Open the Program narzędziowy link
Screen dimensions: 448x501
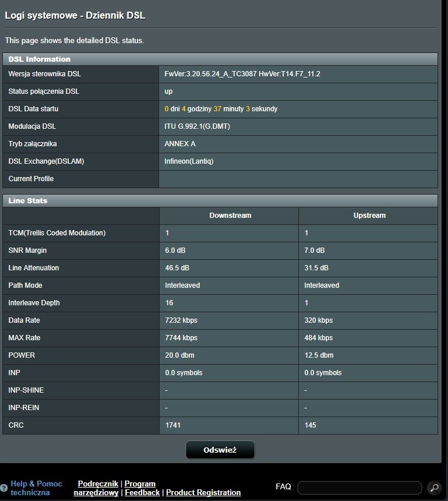pyautogui.click(x=139, y=484)
